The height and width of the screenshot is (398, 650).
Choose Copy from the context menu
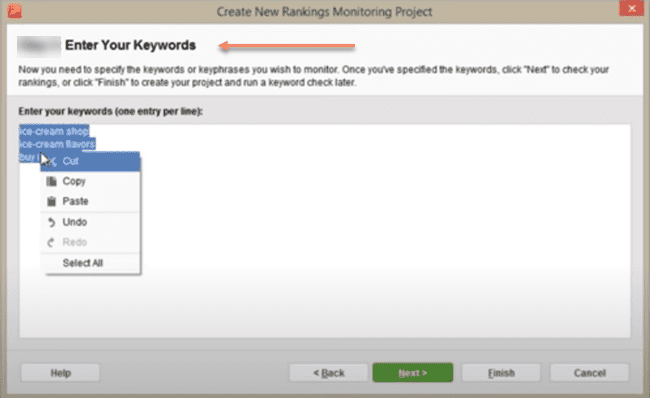coord(90,182)
